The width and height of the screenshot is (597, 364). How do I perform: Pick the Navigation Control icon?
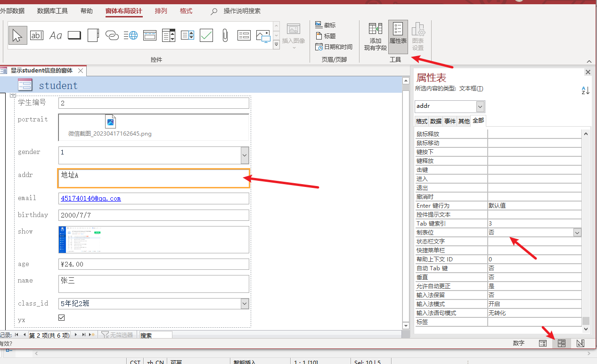point(150,35)
